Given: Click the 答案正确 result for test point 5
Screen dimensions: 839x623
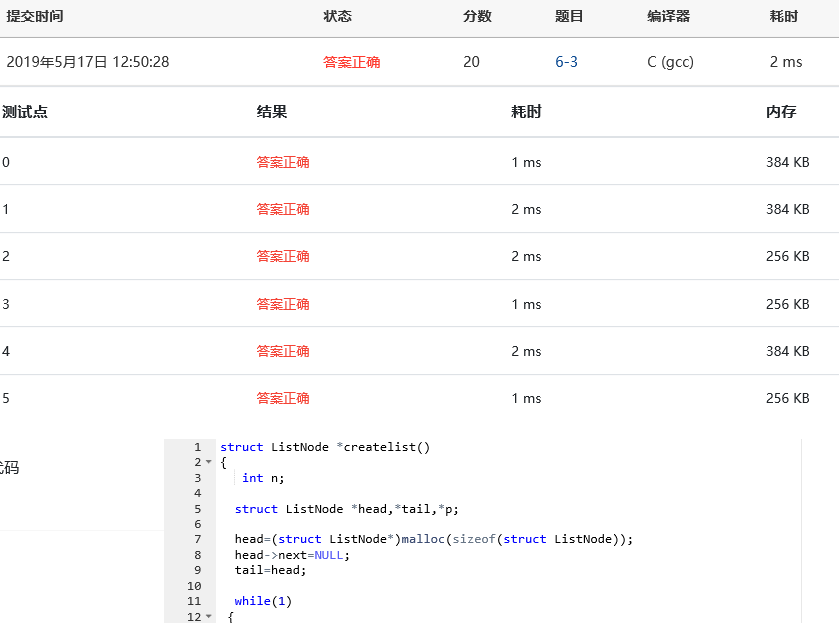Looking at the screenshot, I should tap(283, 398).
